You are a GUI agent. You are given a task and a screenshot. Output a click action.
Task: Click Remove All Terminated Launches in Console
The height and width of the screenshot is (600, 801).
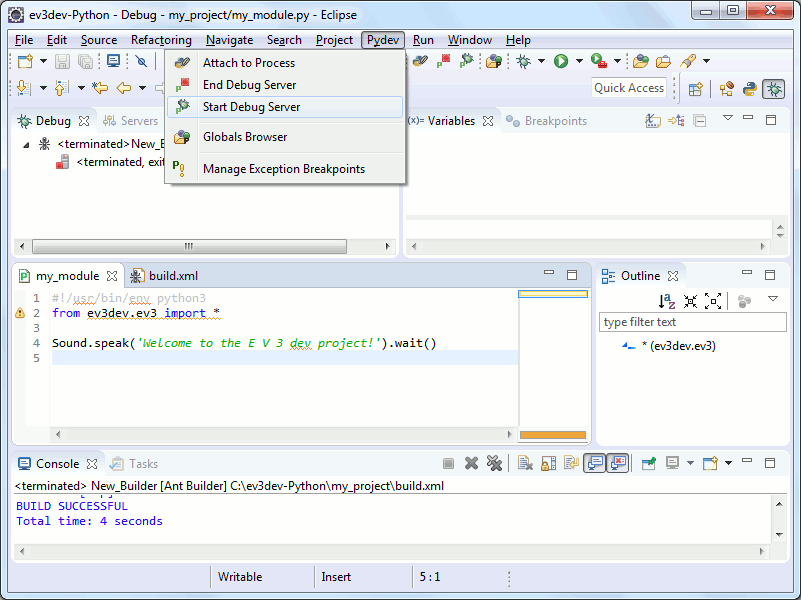[494, 464]
